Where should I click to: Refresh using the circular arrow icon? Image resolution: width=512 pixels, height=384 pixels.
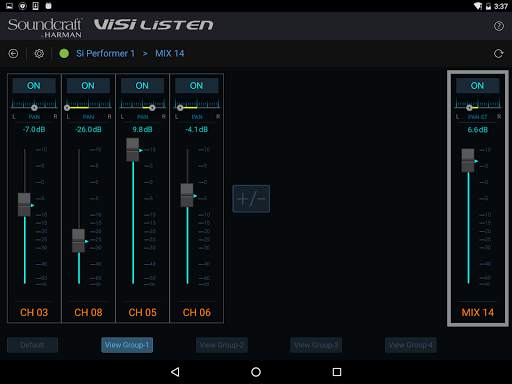tap(498, 53)
